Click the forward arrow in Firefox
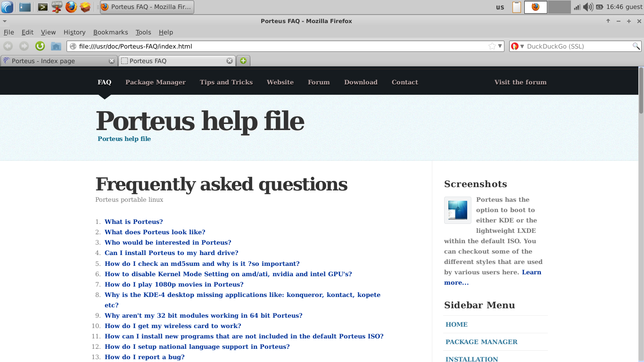This screenshot has width=644, height=362. (24, 46)
